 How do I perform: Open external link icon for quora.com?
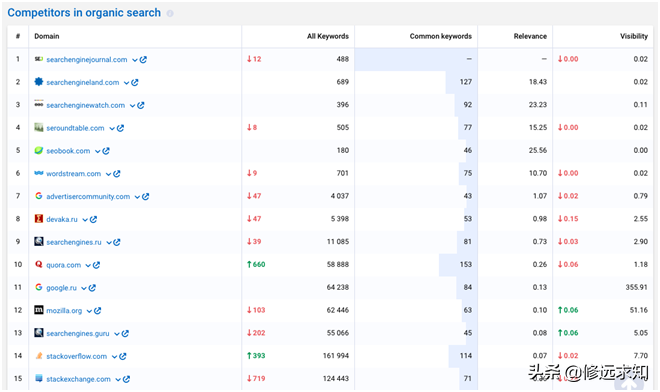coord(96,265)
